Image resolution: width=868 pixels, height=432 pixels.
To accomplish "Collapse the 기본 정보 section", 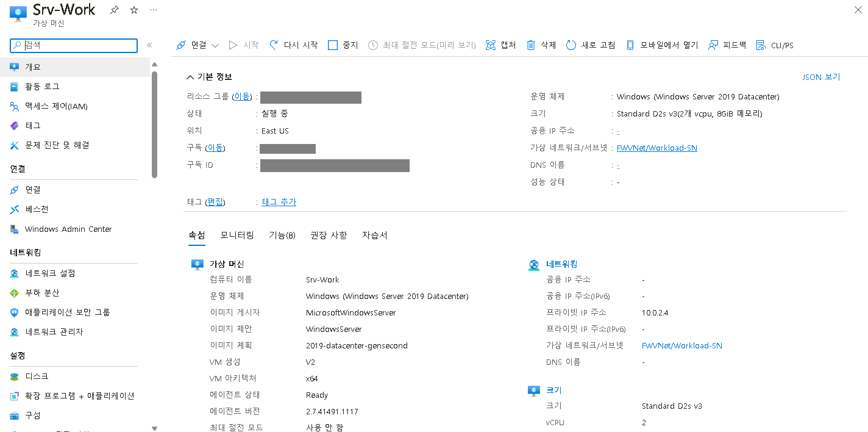I will [209, 77].
